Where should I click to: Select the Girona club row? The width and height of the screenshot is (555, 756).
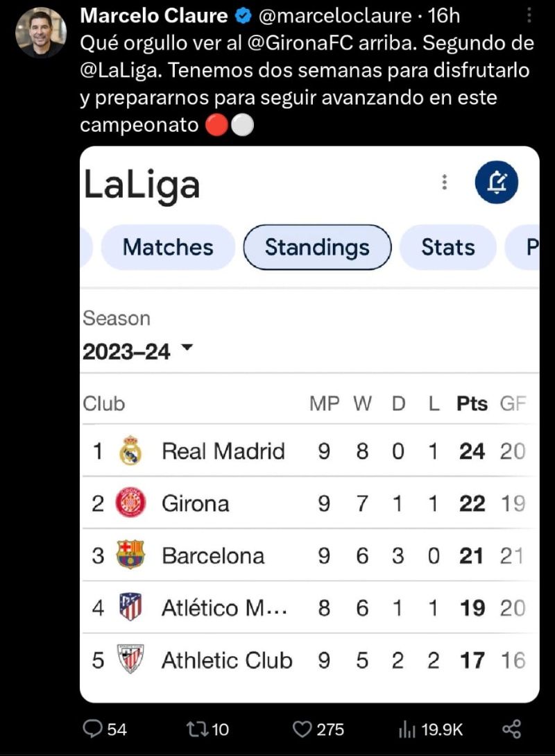pos(309,503)
